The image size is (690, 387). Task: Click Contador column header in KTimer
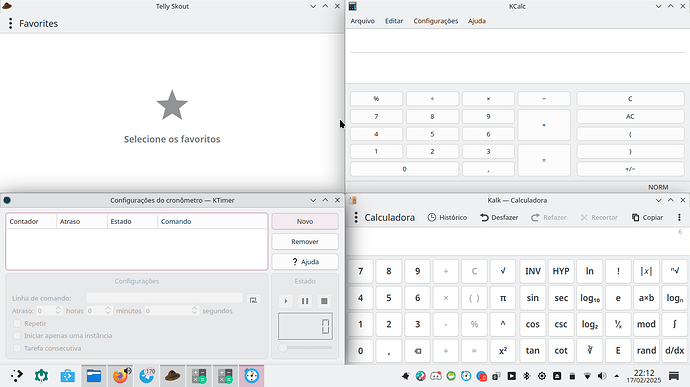32,221
